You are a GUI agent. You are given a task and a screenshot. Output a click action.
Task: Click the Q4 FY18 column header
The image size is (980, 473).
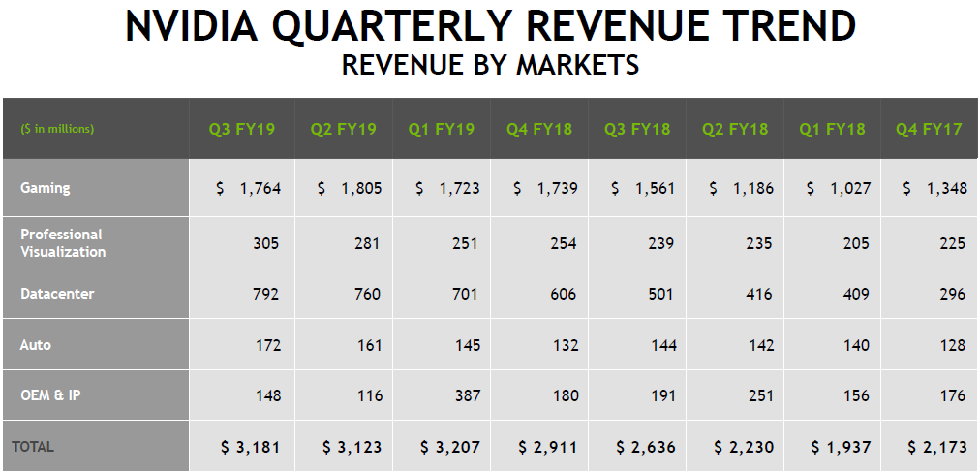pyautogui.click(x=539, y=130)
